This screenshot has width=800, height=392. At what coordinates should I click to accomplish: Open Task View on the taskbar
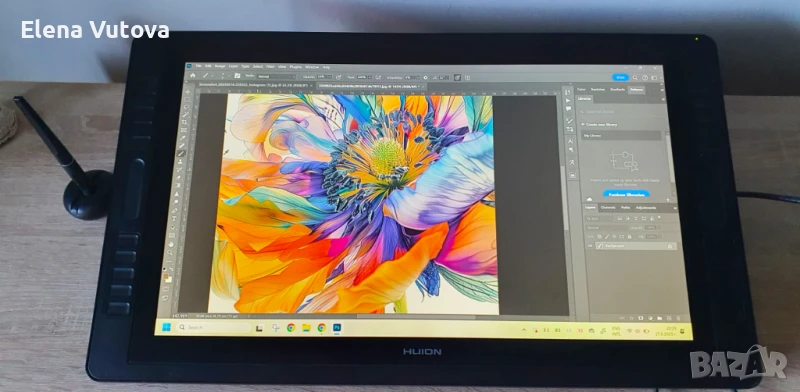259,328
